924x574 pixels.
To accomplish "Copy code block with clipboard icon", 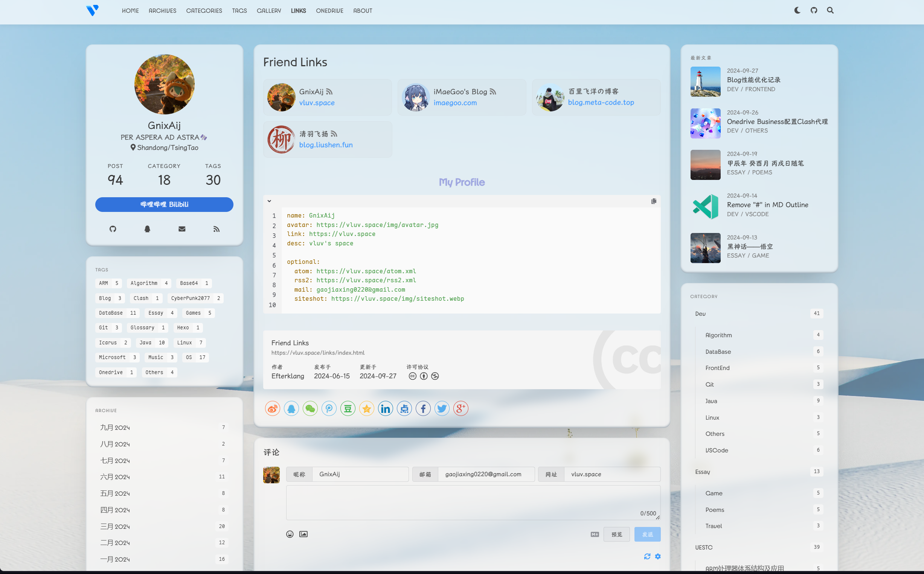I will pos(653,201).
